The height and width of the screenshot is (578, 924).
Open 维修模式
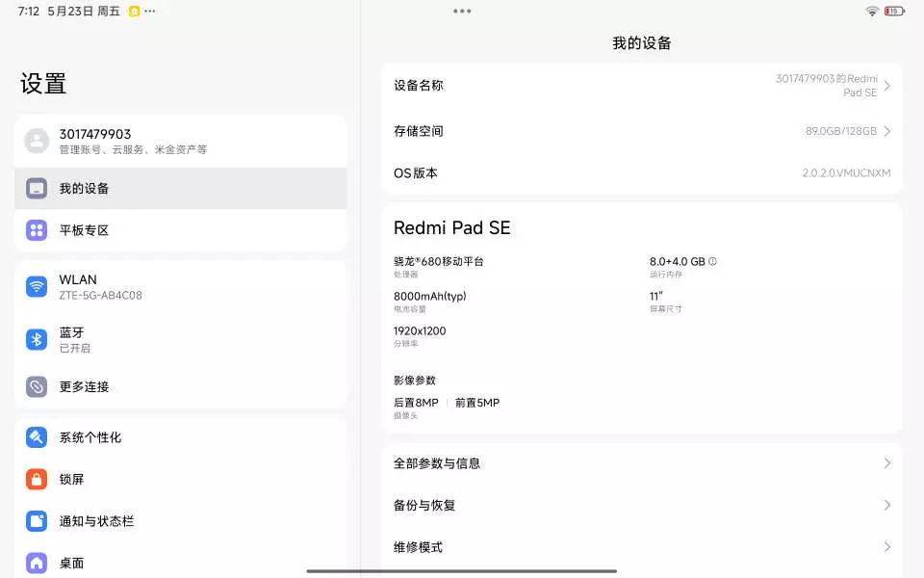[642, 547]
